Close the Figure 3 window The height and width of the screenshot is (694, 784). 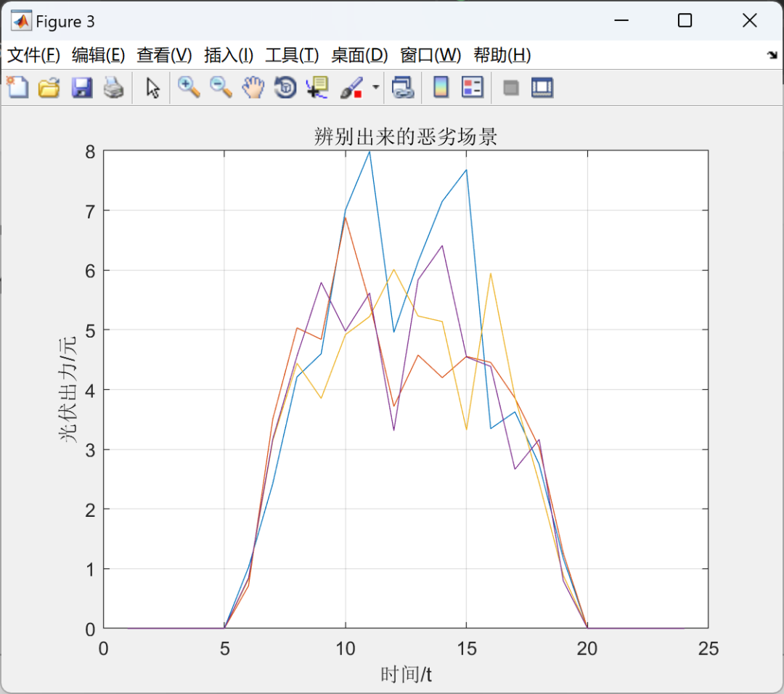[x=749, y=20]
